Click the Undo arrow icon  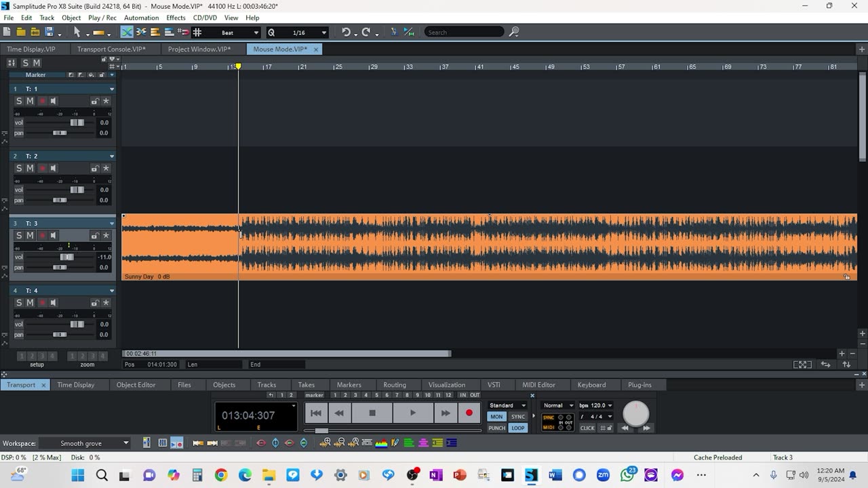coord(346,32)
